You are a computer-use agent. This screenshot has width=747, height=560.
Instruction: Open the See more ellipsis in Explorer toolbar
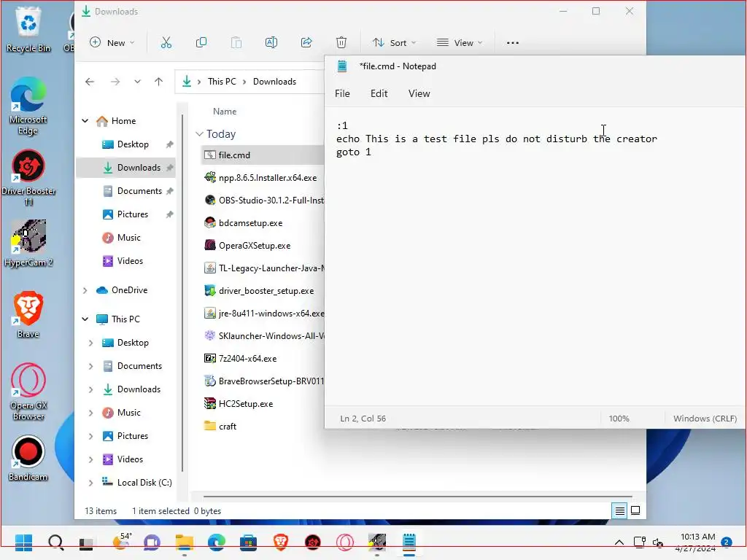[513, 43]
